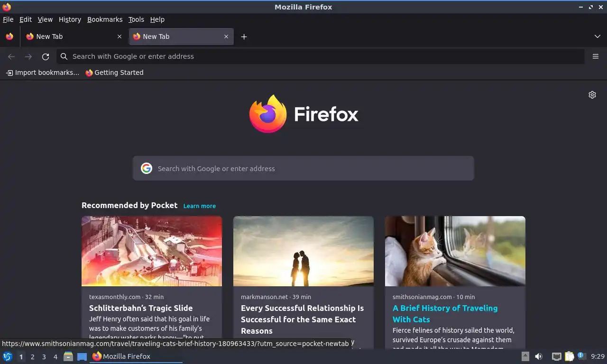Image resolution: width=607 pixels, height=364 pixels.
Task: Switch to workspace 4
Action: 55,357
